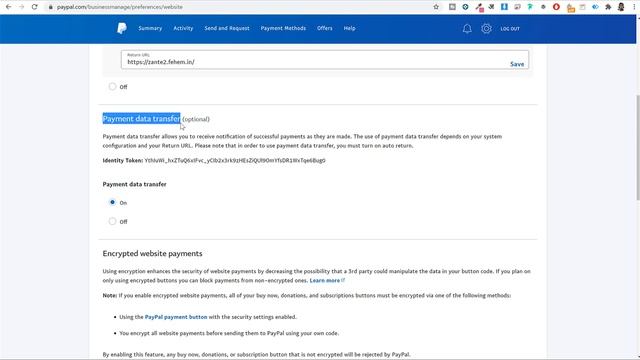The height and width of the screenshot is (360, 640).
Task: Click the Return URL input field
Action: [324, 60]
